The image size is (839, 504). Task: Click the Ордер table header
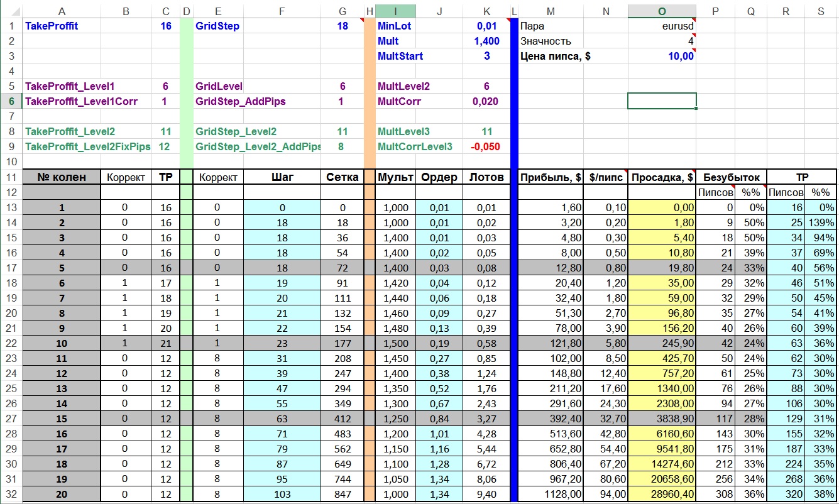point(439,177)
